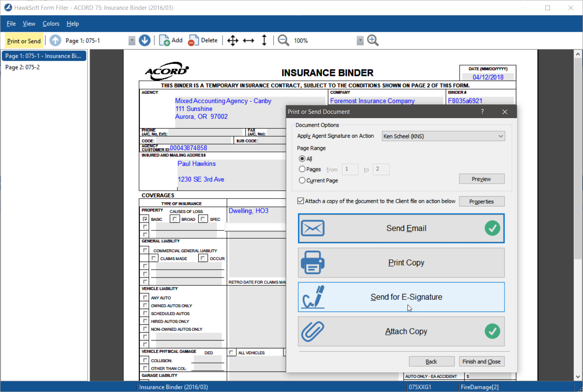Click the scrollbar up arrow
Image resolution: width=583 pixels, height=392 pixels.
coord(578,54)
